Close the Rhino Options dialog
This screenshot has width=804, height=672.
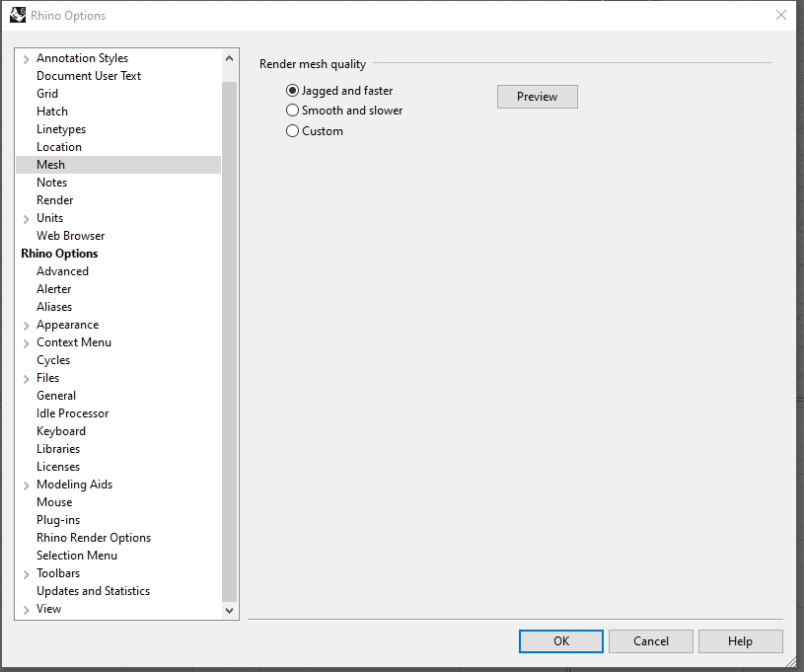[781, 15]
